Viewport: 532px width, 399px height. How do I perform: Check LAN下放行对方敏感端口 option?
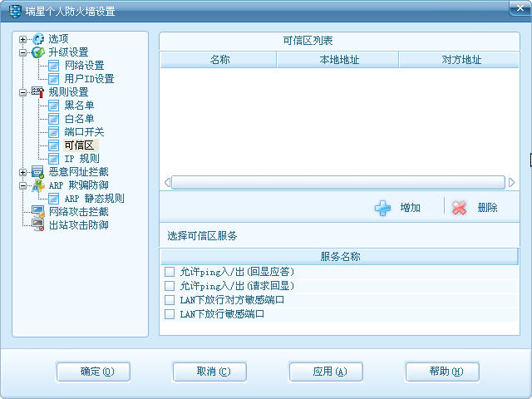[x=170, y=300]
